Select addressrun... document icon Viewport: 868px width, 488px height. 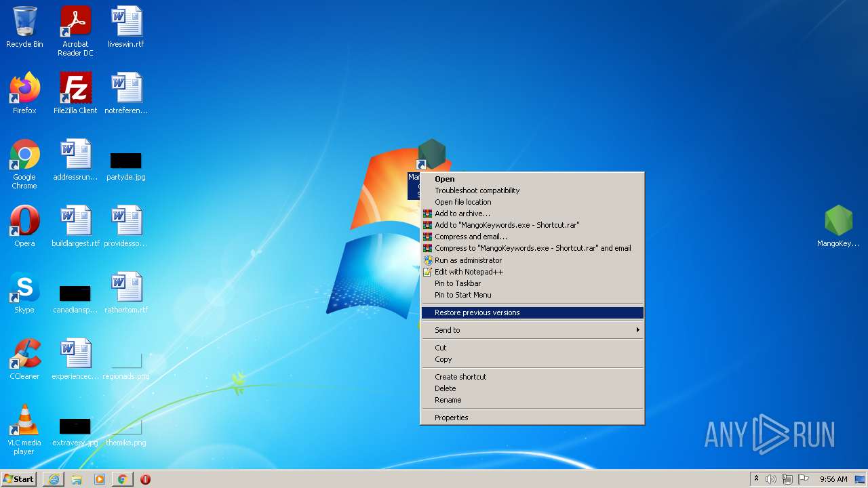click(75, 160)
